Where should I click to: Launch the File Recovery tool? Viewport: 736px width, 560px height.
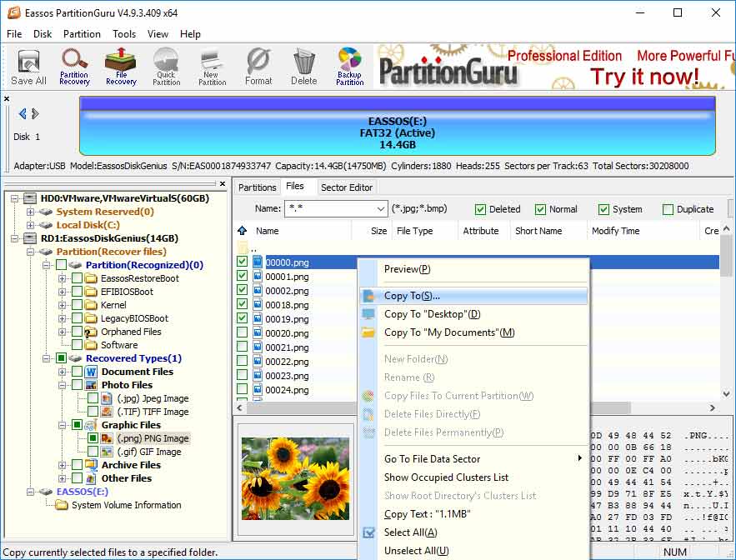coord(120,67)
